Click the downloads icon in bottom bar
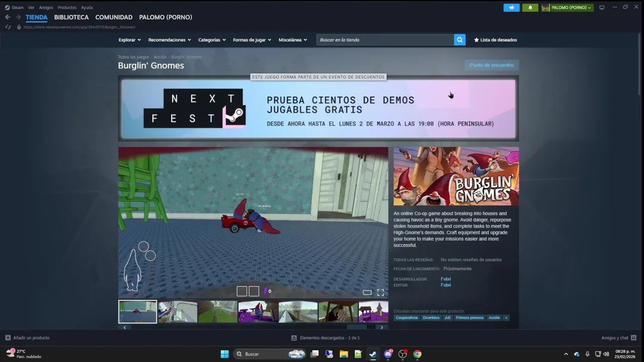644x362 pixels. click(294, 338)
